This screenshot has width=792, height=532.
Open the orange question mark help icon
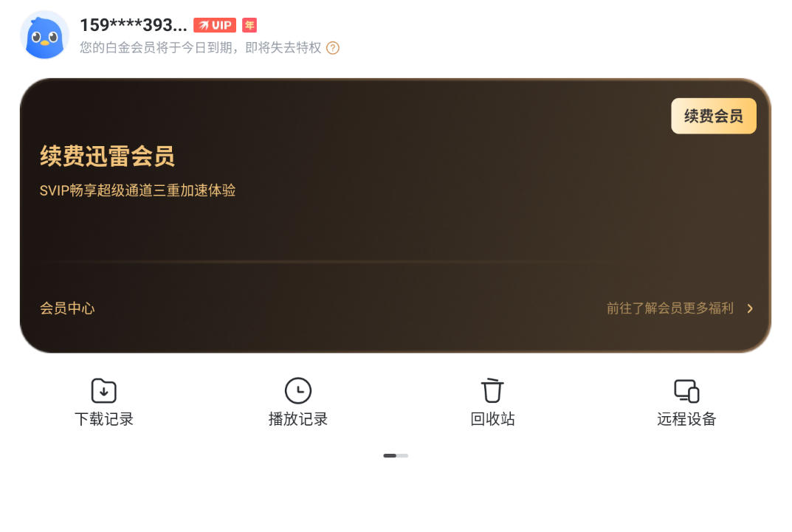(333, 48)
